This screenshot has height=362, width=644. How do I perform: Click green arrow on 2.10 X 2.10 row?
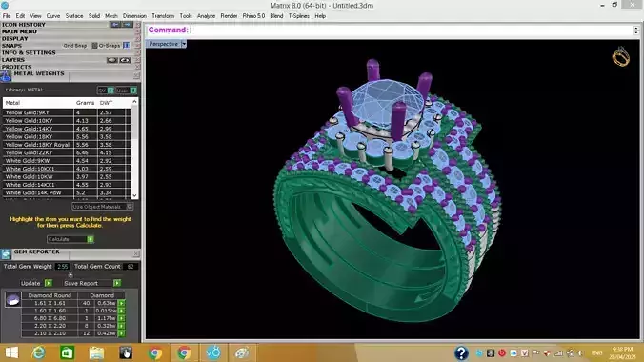[121, 333]
